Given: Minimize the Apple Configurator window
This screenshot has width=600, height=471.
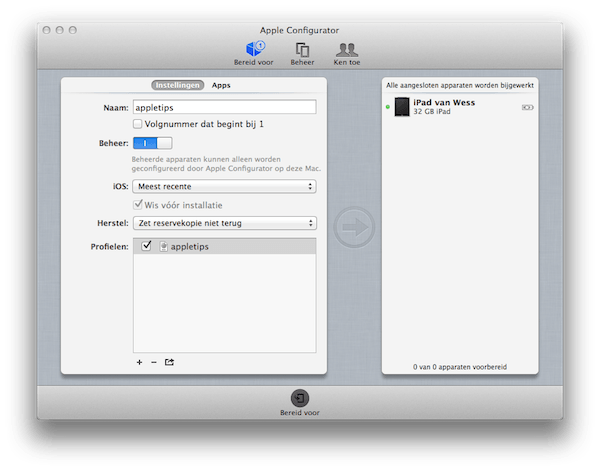Looking at the screenshot, I should click(x=60, y=30).
